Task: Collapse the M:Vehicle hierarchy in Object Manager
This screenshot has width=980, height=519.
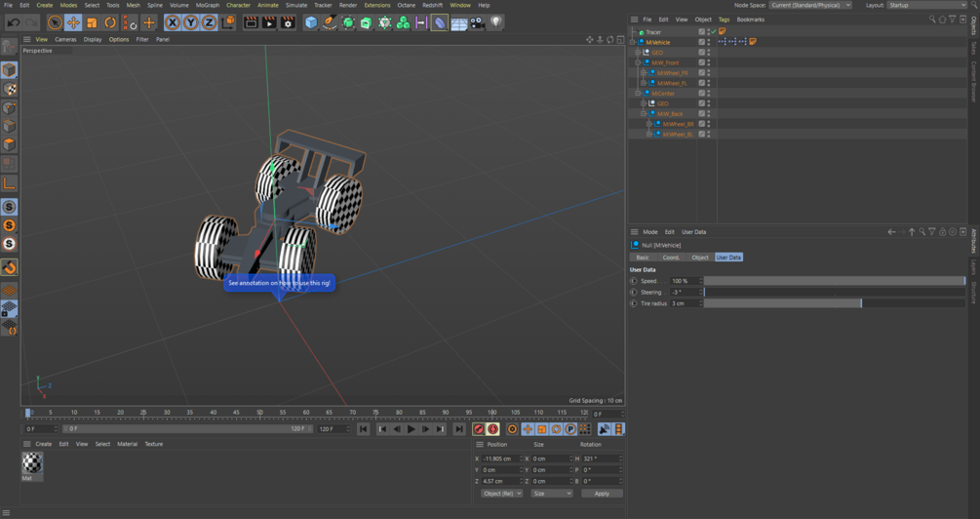Action: (x=633, y=42)
